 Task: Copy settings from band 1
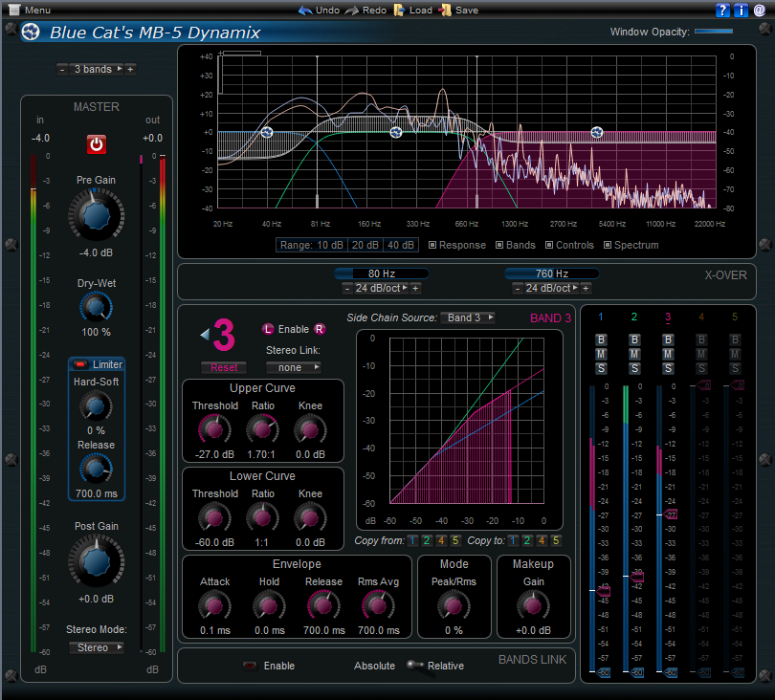pyautogui.click(x=412, y=541)
